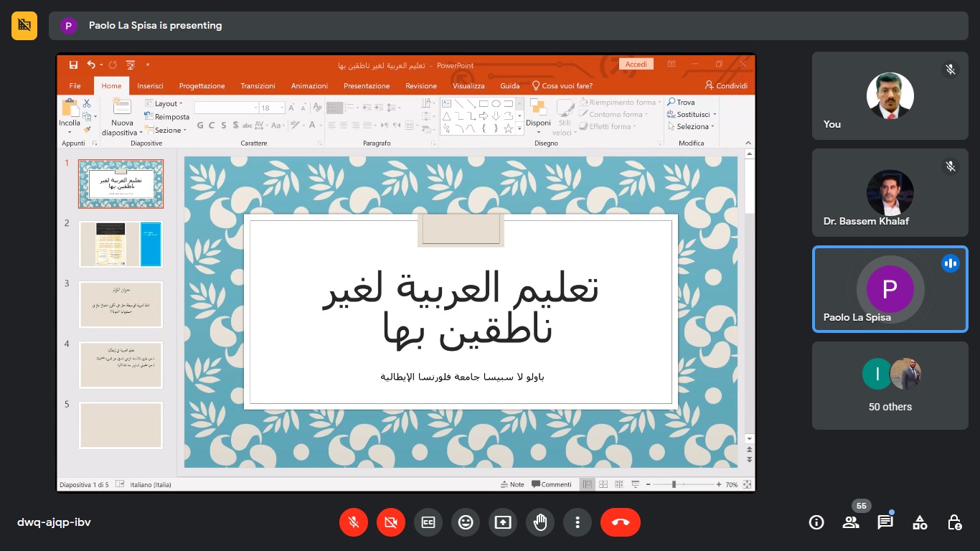The image size is (980, 551).
Task: Switch to the Inserisci ribbon tab
Action: 150,86
